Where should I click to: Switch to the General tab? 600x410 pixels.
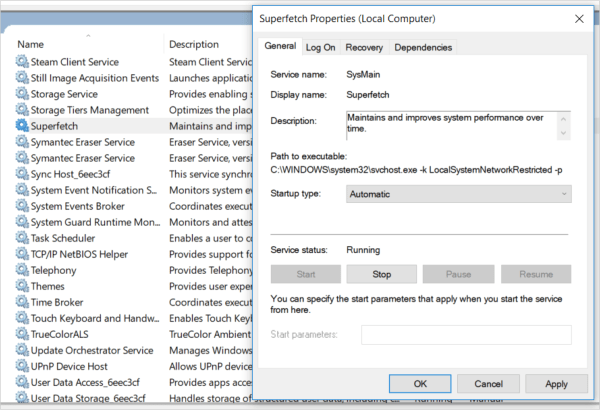coord(280,46)
